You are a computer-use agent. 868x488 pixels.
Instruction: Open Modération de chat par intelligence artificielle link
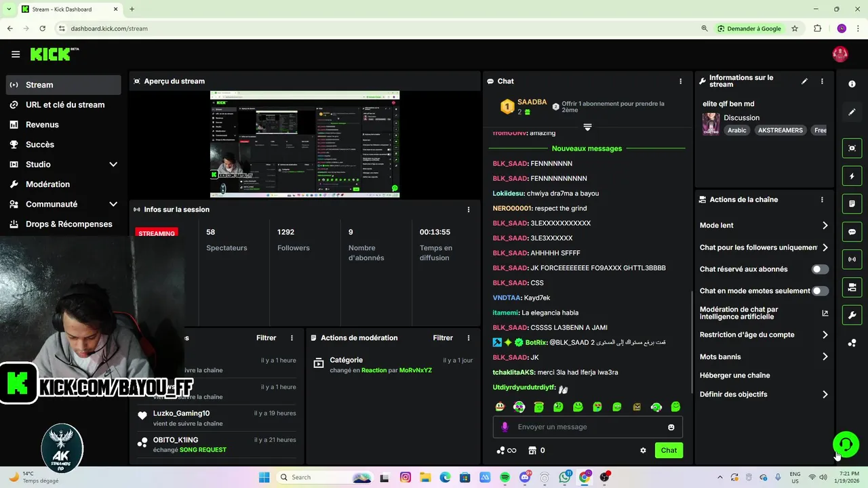pos(764,312)
